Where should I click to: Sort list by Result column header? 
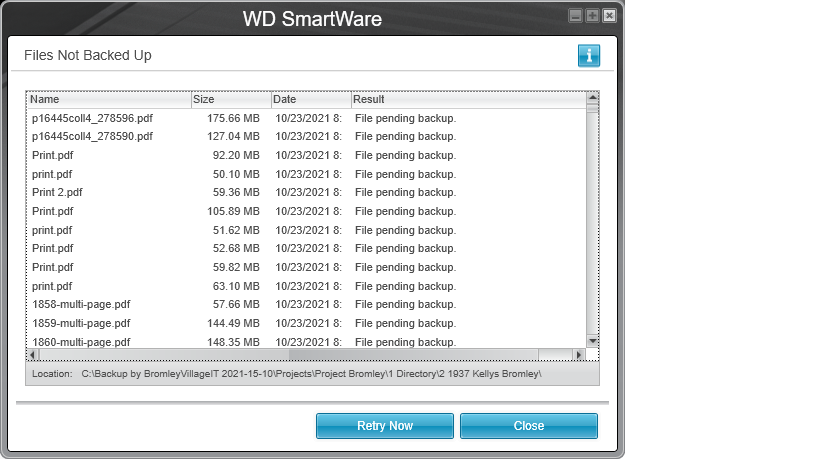pos(469,99)
